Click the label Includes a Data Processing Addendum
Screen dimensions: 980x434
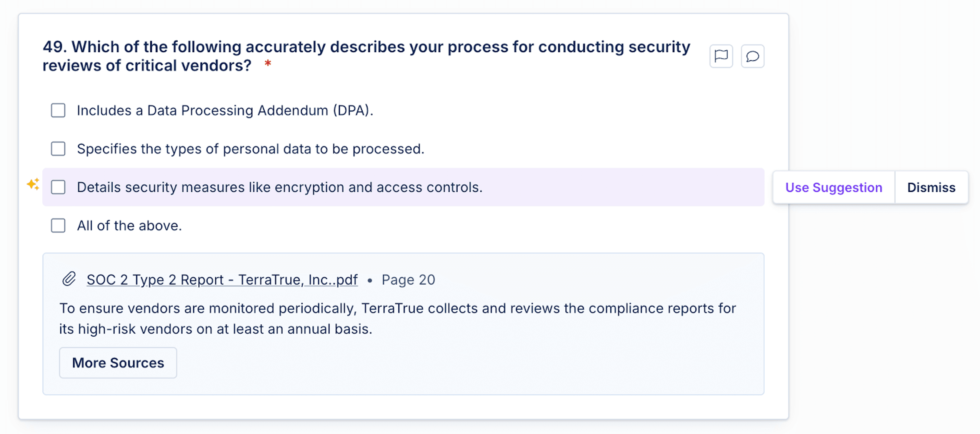point(225,110)
